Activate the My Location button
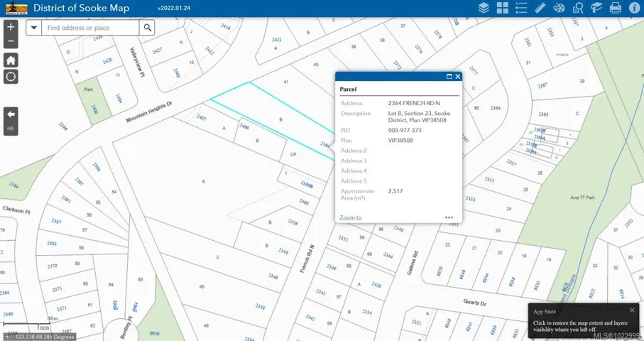This screenshot has width=644, height=341. 11,77
